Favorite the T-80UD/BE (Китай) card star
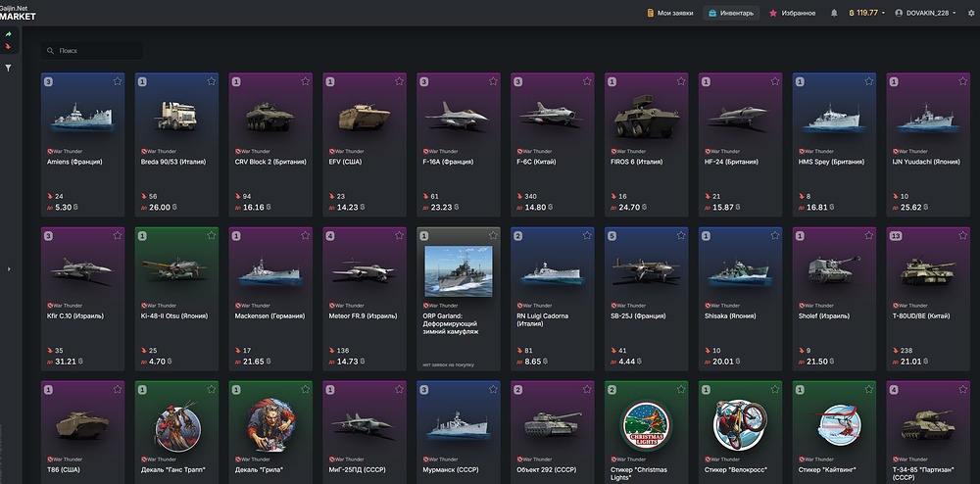The height and width of the screenshot is (484, 980). pos(962,235)
